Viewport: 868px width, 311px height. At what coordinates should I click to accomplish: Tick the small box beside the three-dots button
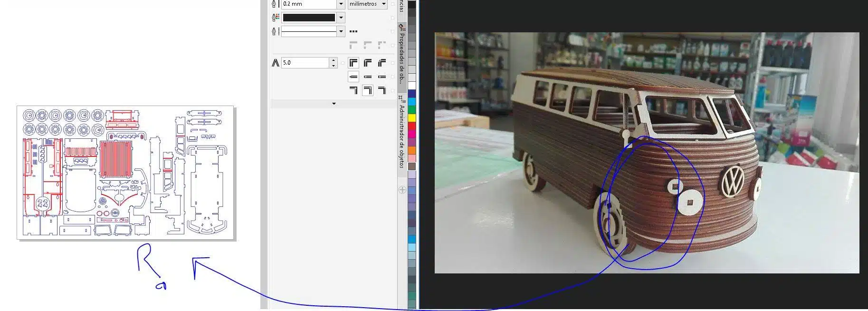coord(392,31)
